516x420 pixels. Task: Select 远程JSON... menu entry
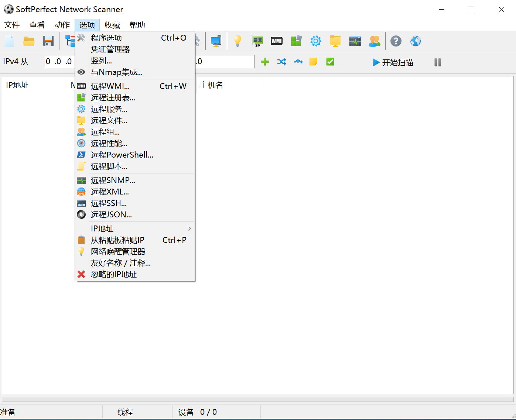[x=135, y=214]
